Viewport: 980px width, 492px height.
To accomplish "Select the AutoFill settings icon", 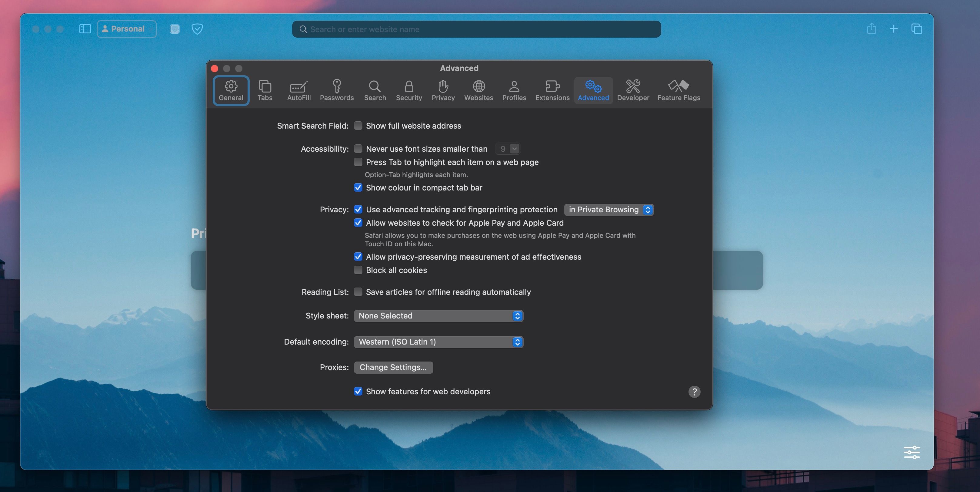I will point(298,90).
